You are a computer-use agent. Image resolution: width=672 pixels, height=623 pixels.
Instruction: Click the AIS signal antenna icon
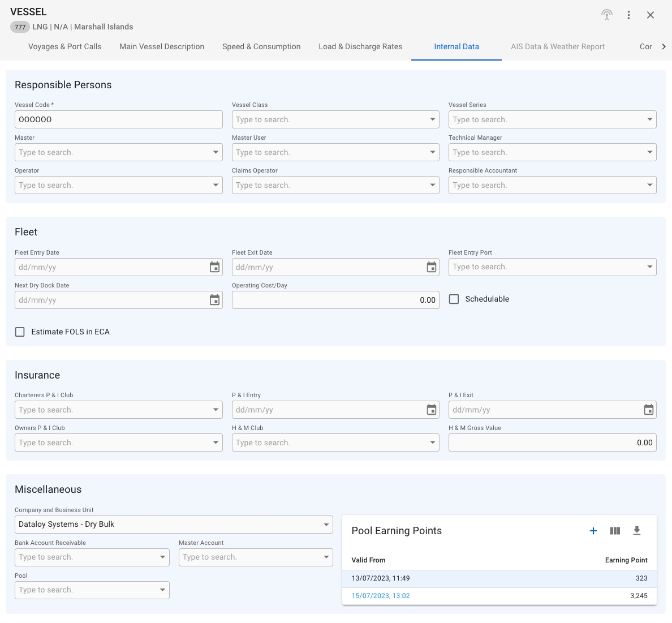pos(606,15)
